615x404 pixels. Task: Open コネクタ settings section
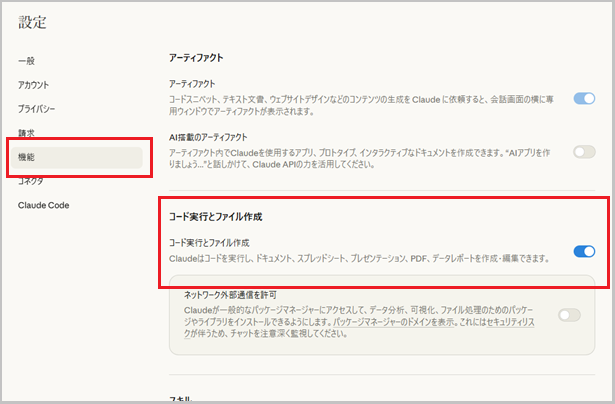point(31,181)
